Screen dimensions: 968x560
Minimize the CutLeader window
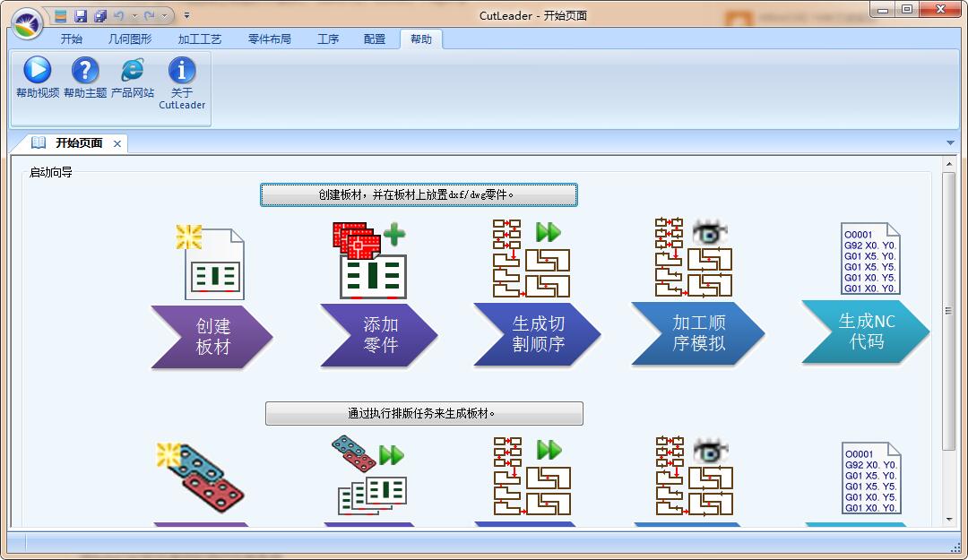883,9
